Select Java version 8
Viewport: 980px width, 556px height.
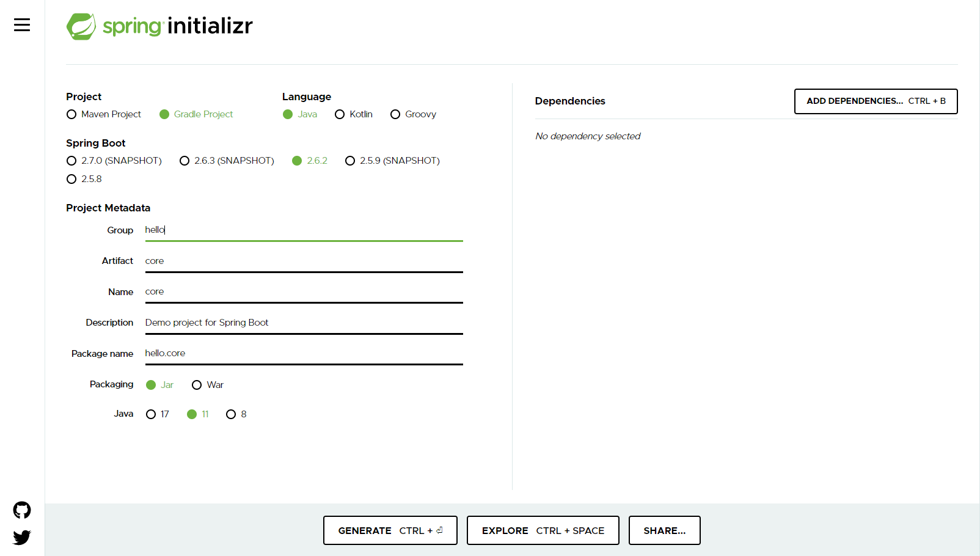click(x=236, y=414)
